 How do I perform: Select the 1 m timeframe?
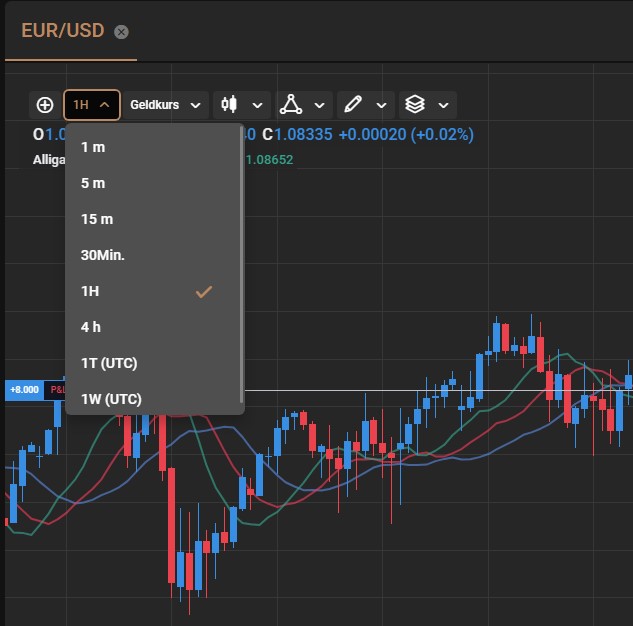[153, 147]
